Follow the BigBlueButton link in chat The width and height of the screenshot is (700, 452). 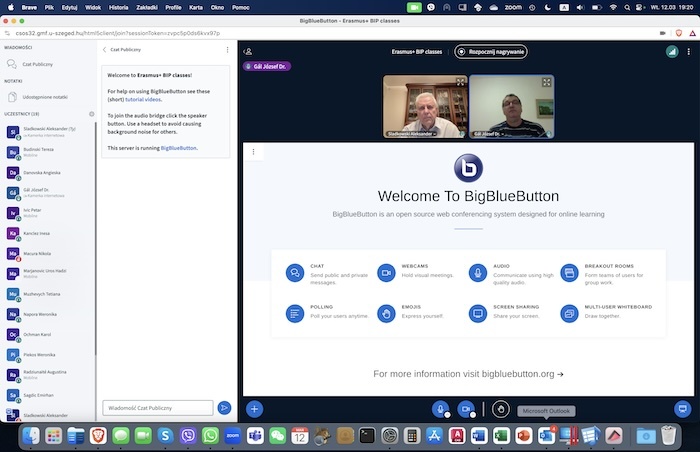point(179,148)
